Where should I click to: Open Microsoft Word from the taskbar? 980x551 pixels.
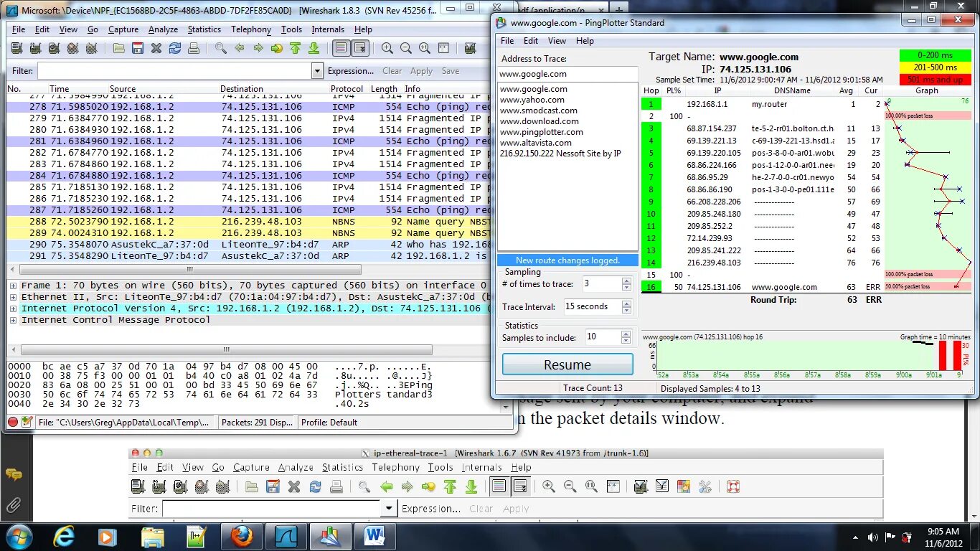[375, 537]
